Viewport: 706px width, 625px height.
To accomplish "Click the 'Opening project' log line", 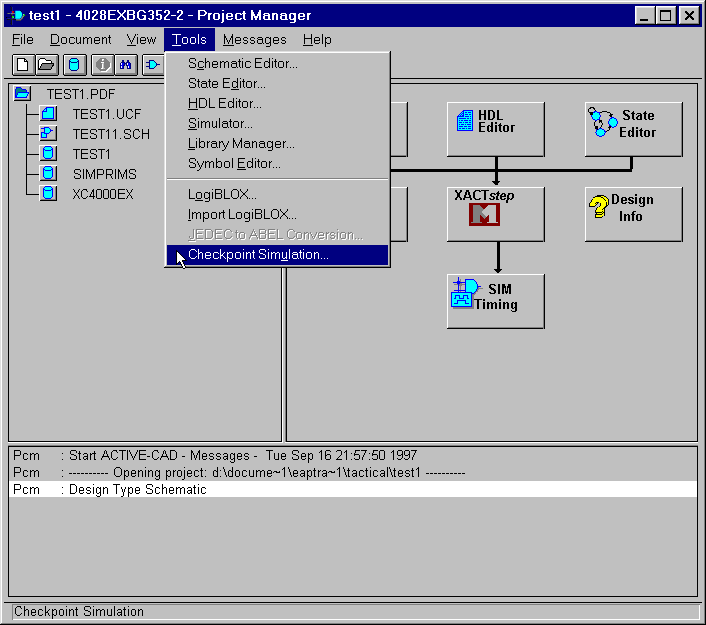I will click(x=353, y=473).
